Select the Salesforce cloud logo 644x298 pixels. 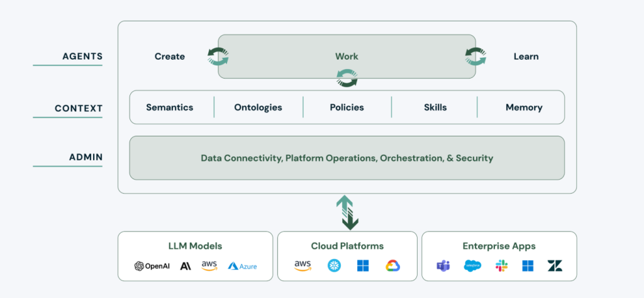point(472,266)
